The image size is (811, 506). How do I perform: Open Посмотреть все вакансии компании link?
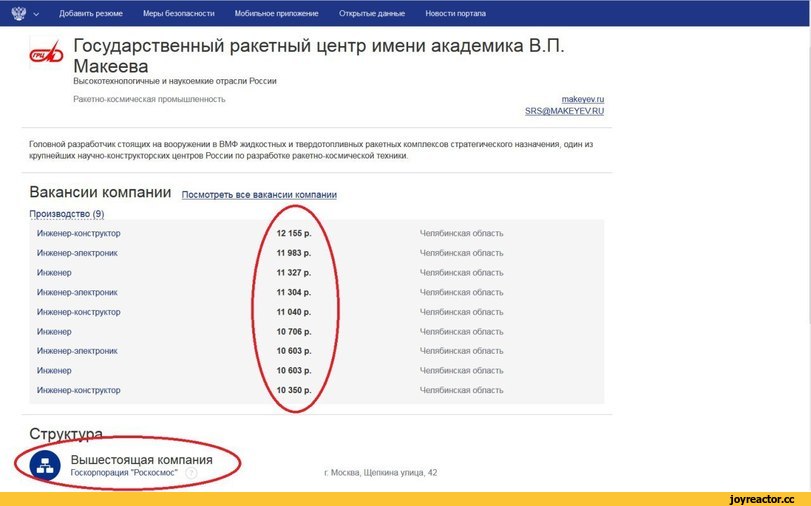[x=259, y=195]
